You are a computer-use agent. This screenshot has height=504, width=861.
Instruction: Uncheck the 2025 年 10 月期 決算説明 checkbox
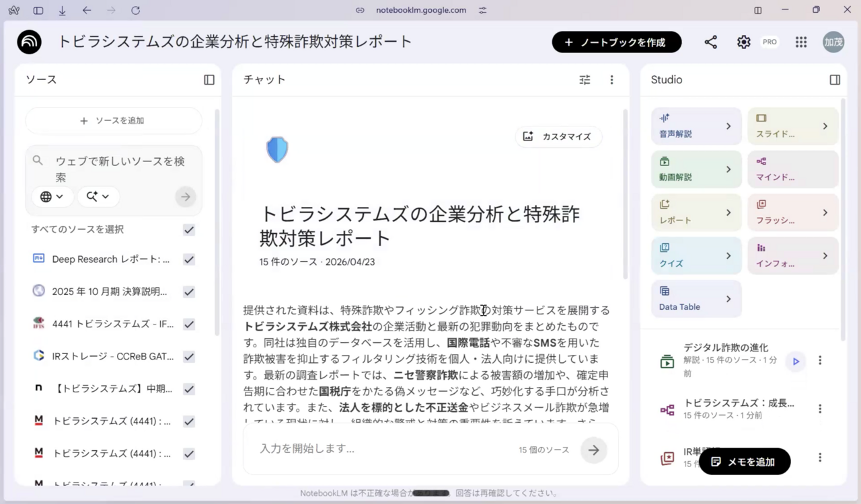[x=189, y=292]
